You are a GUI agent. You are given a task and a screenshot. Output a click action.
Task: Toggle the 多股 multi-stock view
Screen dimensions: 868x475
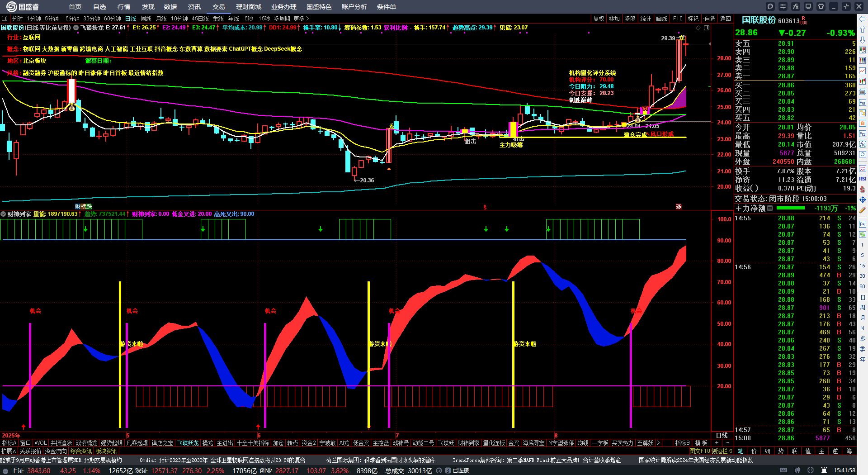(x=630, y=19)
